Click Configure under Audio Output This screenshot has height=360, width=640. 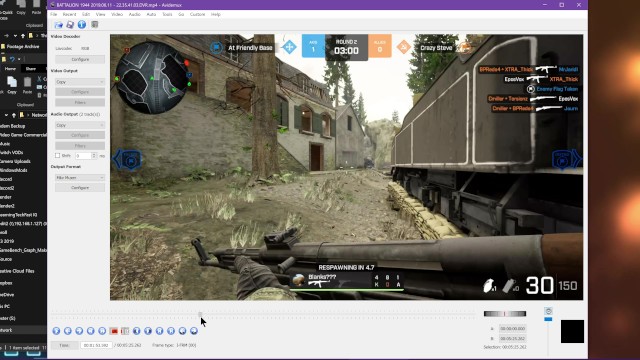(80, 135)
